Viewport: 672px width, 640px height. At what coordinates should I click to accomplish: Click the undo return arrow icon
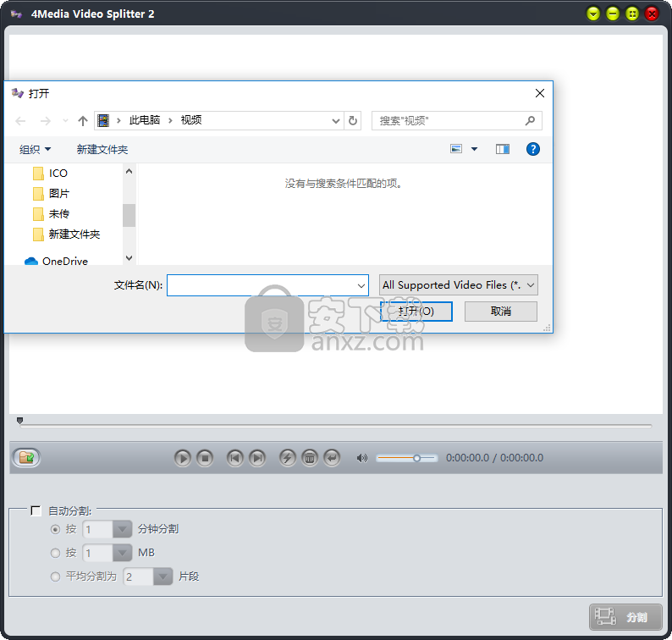(332, 458)
